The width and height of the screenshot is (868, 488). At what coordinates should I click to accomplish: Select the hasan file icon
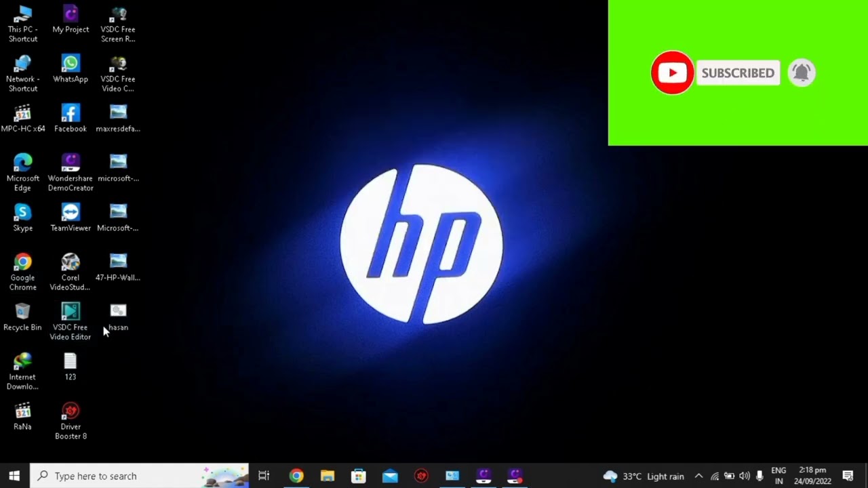pos(118,317)
